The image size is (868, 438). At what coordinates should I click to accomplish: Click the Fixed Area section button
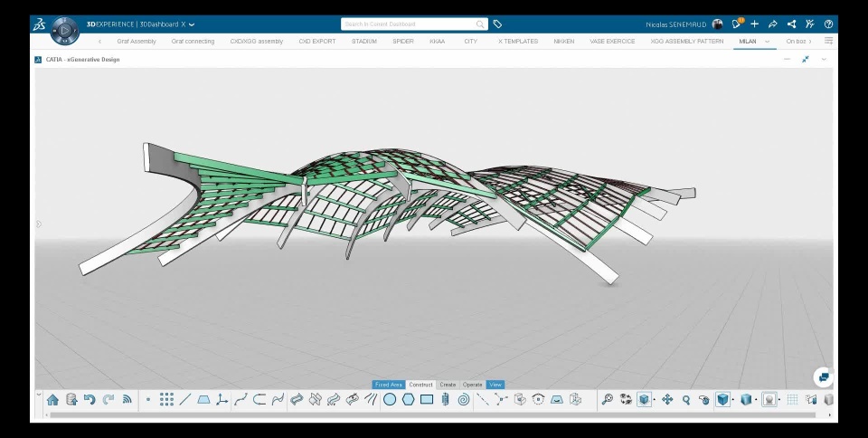(x=389, y=385)
